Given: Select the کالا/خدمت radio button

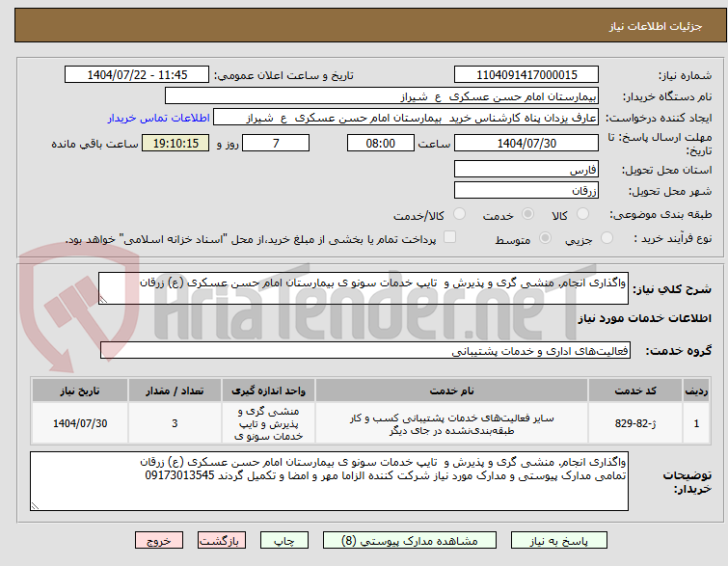Looking at the screenshot, I should [x=459, y=214].
